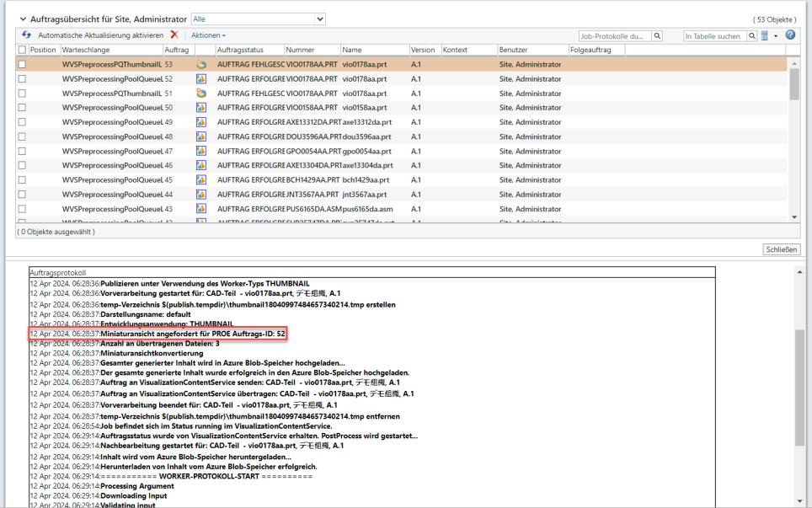Toggle the select-all checkbox in table header
The height and width of the screenshot is (508, 812).
click(x=22, y=50)
